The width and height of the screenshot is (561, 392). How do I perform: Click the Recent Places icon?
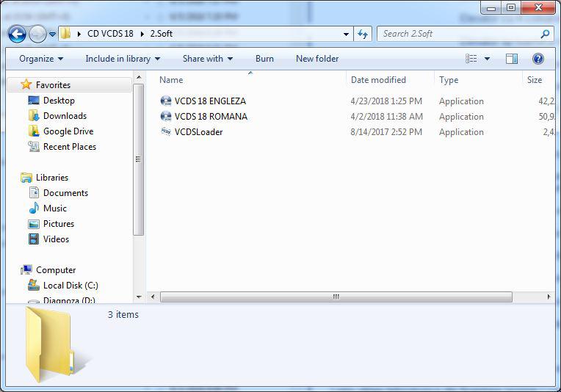pyautogui.click(x=34, y=146)
